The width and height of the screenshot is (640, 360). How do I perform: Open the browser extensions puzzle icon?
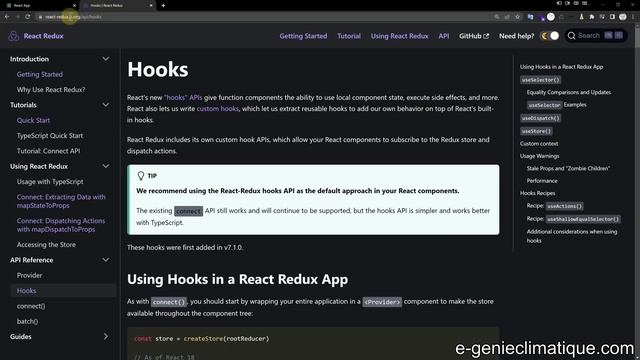coord(592,17)
